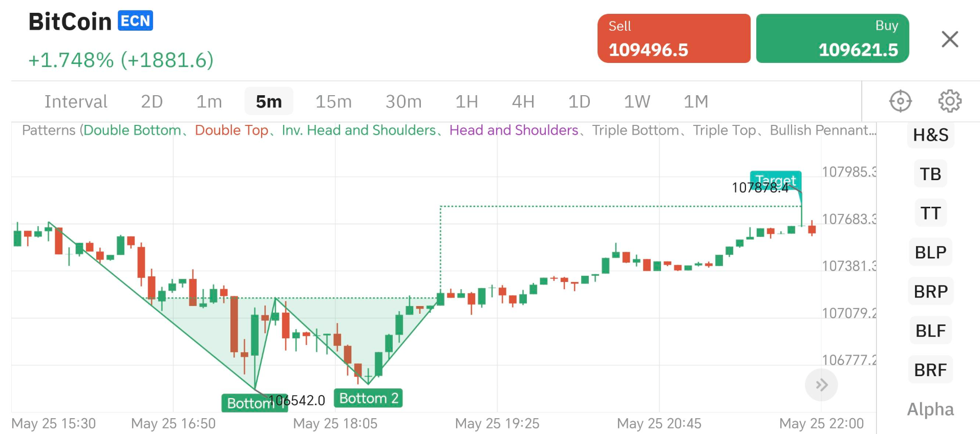The image size is (980, 434).
Task: Select the 1D interval
Action: coord(579,102)
